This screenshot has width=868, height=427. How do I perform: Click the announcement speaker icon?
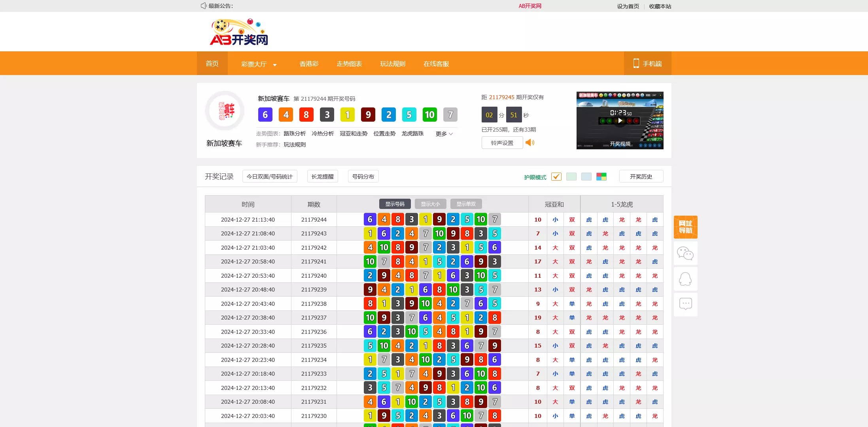tap(203, 6)
